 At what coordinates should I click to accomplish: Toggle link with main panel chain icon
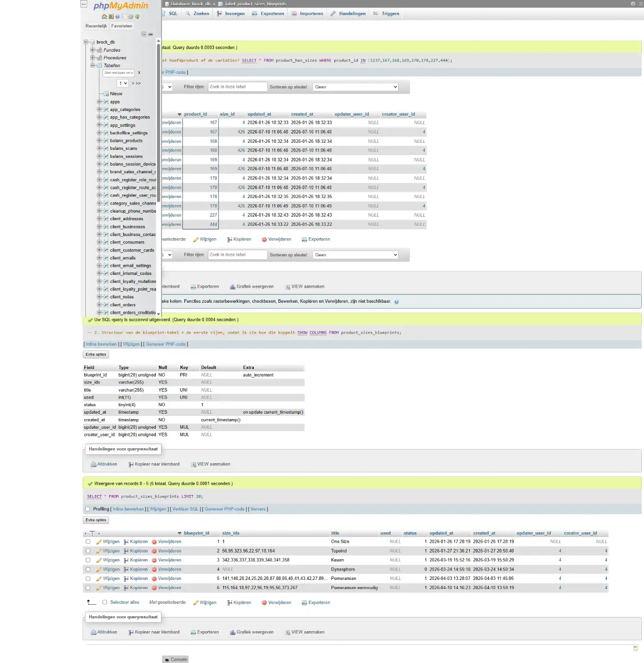point(150,34)
